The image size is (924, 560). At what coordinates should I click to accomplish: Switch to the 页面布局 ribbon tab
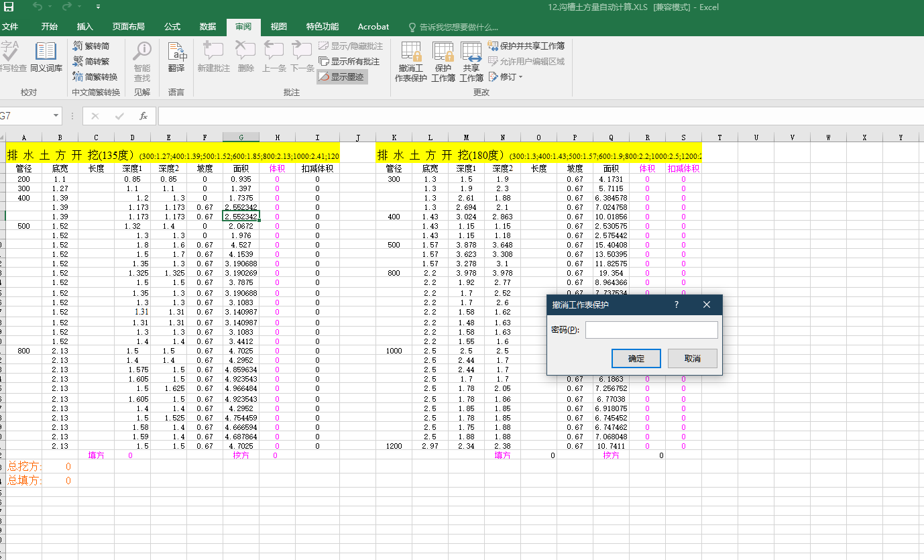pyautogui.click(x=129, y=27)
